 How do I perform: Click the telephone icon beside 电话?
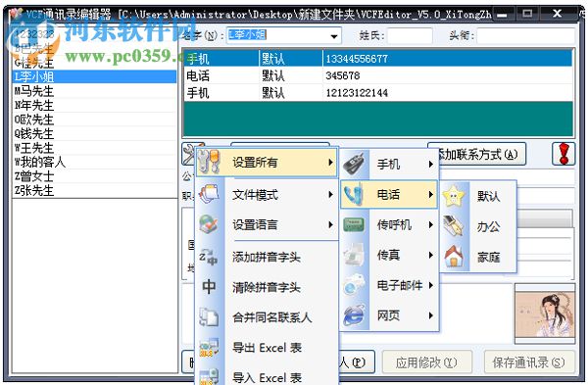[x=354, y=194]
